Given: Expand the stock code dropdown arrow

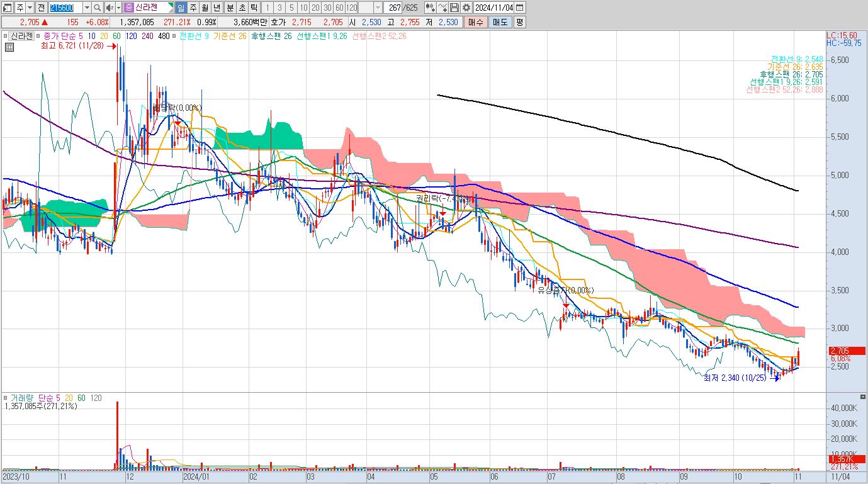Looking at the screenshot, I should point(87,8).
